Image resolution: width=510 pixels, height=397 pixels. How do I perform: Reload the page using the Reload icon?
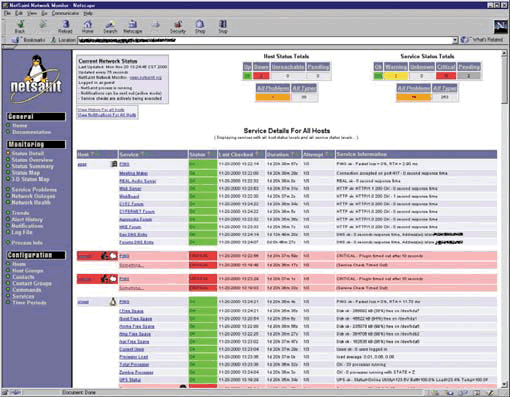[x=65, y=26]
